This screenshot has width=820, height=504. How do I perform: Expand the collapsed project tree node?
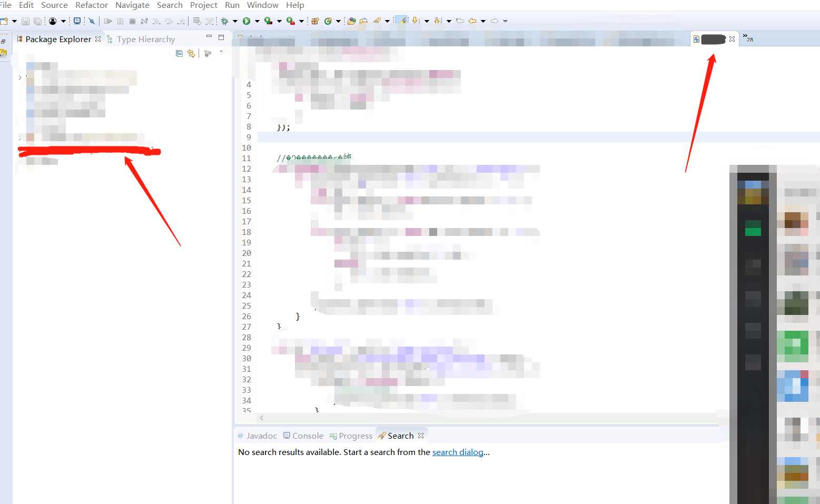coord(20,77)
